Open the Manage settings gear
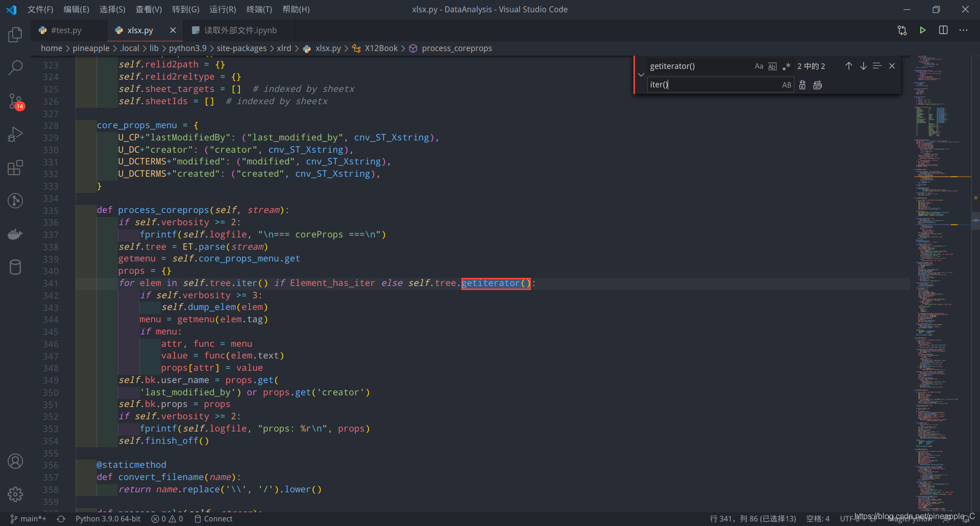 (15, 494)
